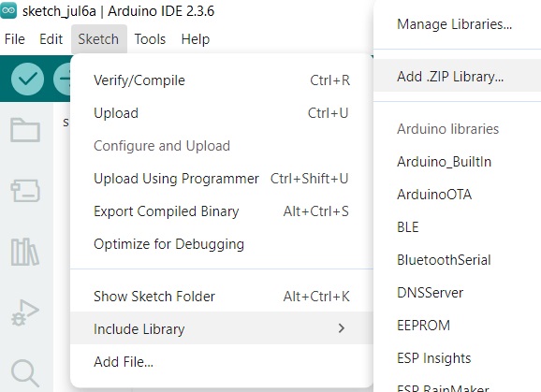
Task: Open the File menu
Action: pos(15,39)
